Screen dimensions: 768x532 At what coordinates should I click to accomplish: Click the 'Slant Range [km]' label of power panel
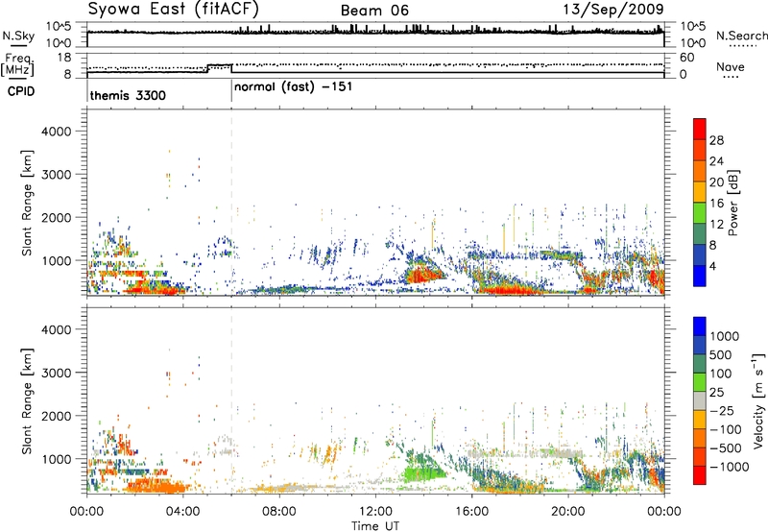click(27, 203)
